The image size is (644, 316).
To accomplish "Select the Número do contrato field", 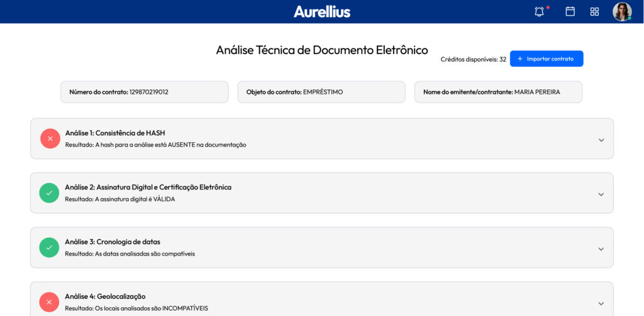I will click(145, 92).
